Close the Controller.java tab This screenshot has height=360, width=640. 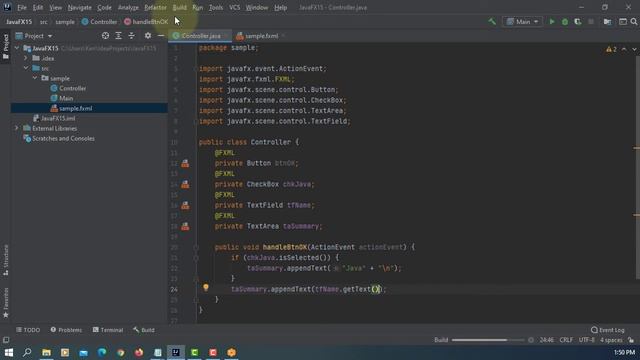tap(226, 36)
